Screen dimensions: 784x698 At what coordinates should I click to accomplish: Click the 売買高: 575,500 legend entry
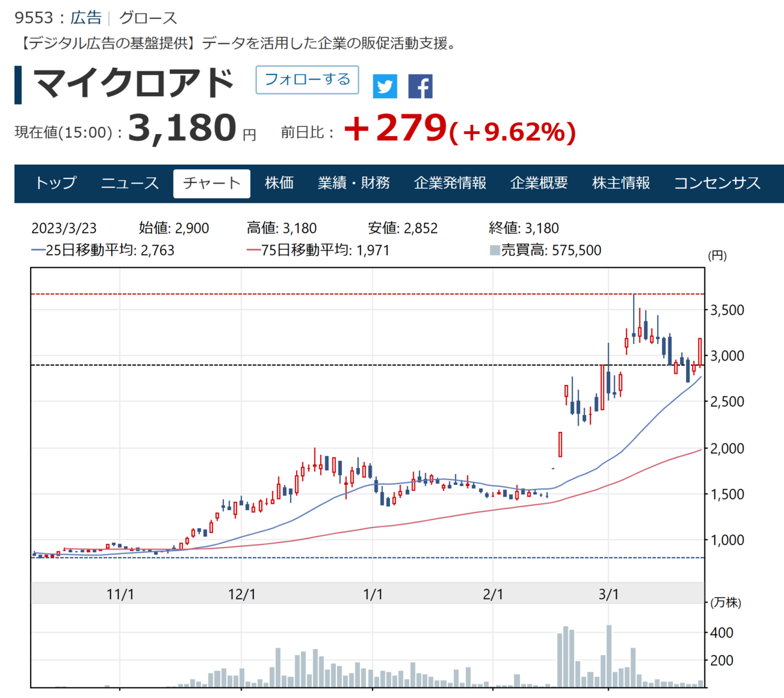point(546,250)
